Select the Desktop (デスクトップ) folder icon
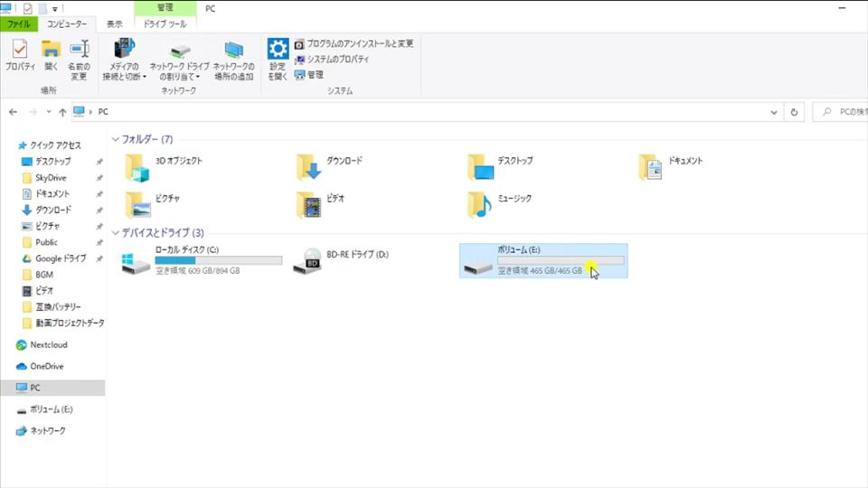The height and width of the screenshot is (488, 868). point(480,168)
